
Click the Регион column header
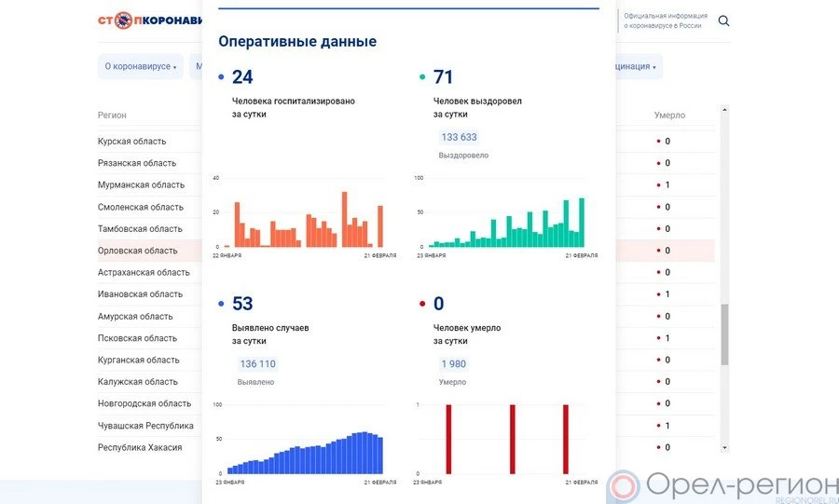tap(112, 116)
